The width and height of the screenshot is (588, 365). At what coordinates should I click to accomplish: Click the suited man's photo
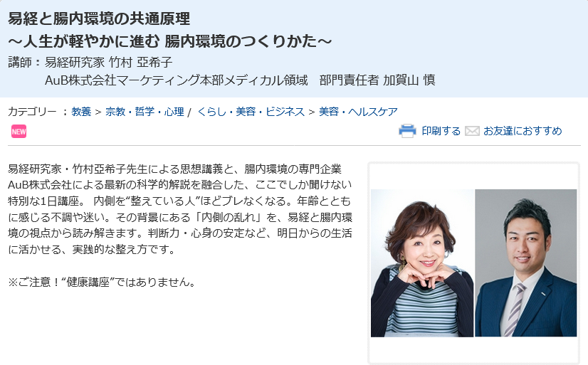(x=526, y=263)
